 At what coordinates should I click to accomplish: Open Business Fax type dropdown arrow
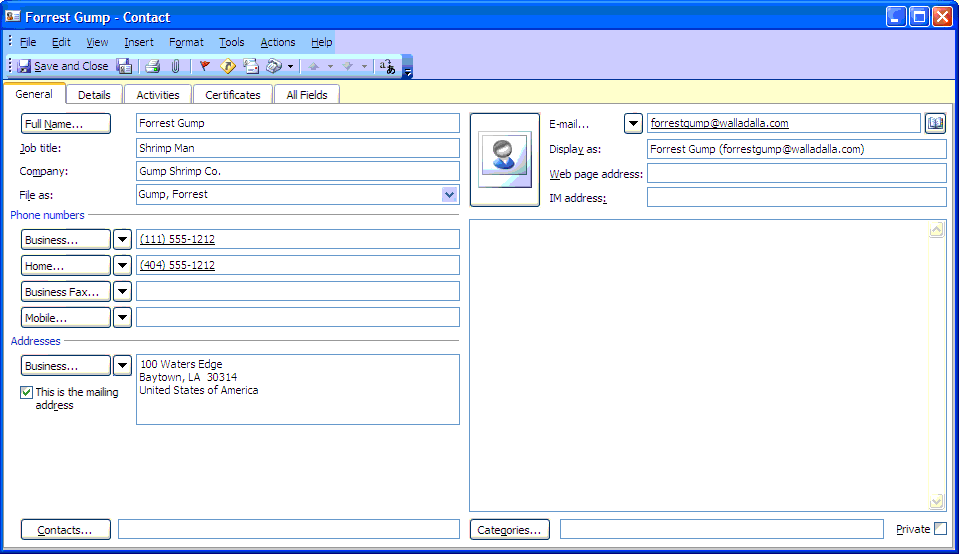pyautogui.click(x=122, y=291)
